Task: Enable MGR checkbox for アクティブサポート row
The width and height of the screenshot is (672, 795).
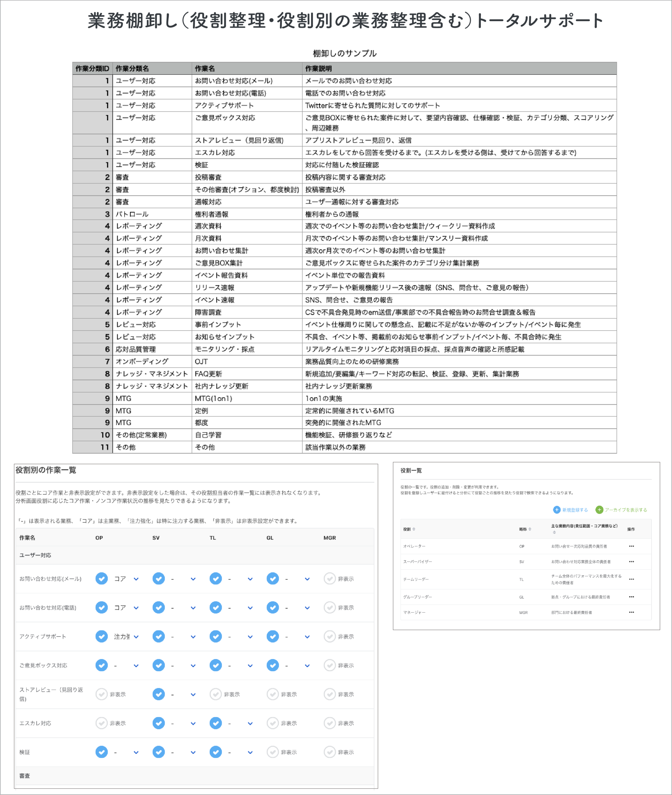Action: point(330,637)
